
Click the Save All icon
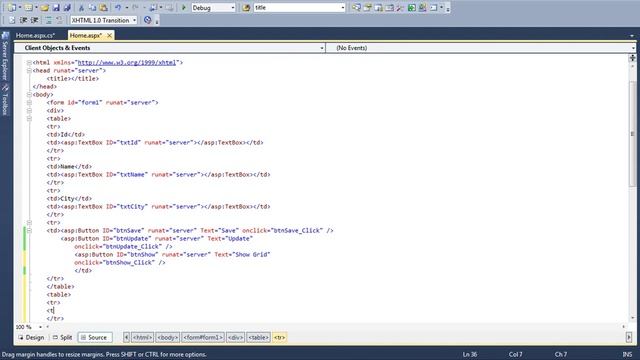click(x=67, y=8)
